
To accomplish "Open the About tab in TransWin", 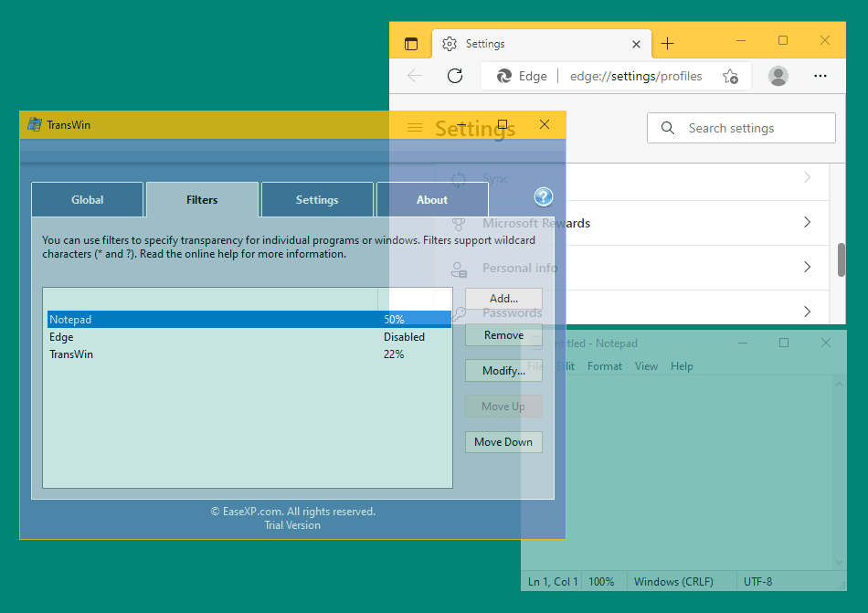I will point(432,200).
